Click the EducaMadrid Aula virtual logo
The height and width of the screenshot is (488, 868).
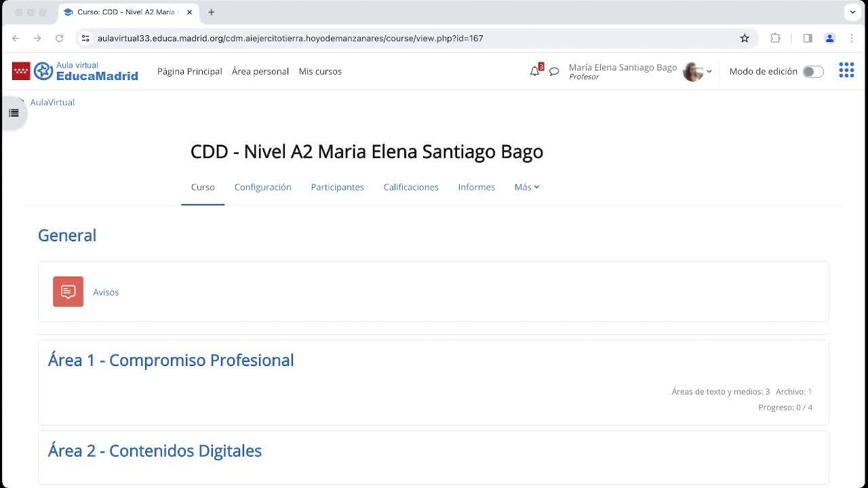(86, 71)
